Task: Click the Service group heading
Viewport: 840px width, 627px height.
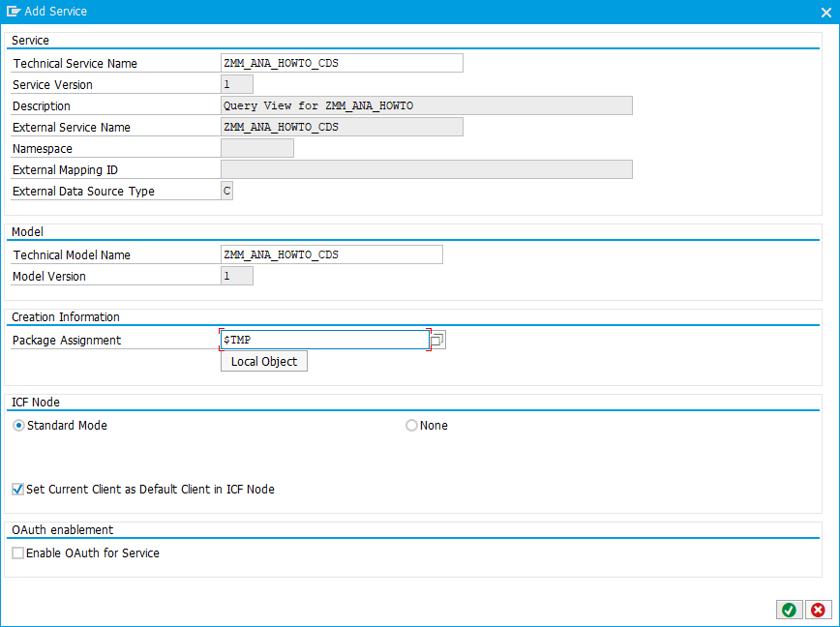Action: (31, 41)
